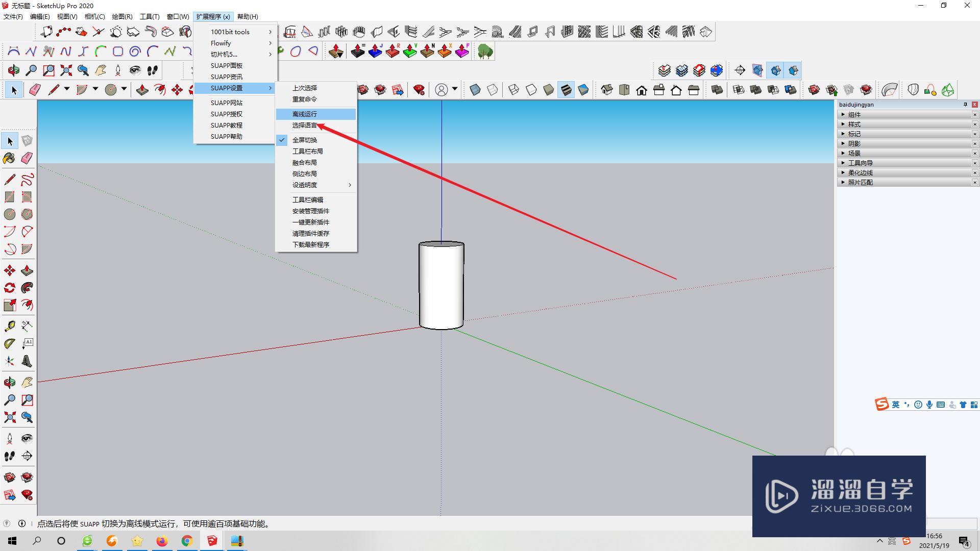Select the top arrow Select tool
The image size is (980, 551).
coord(14,90)
